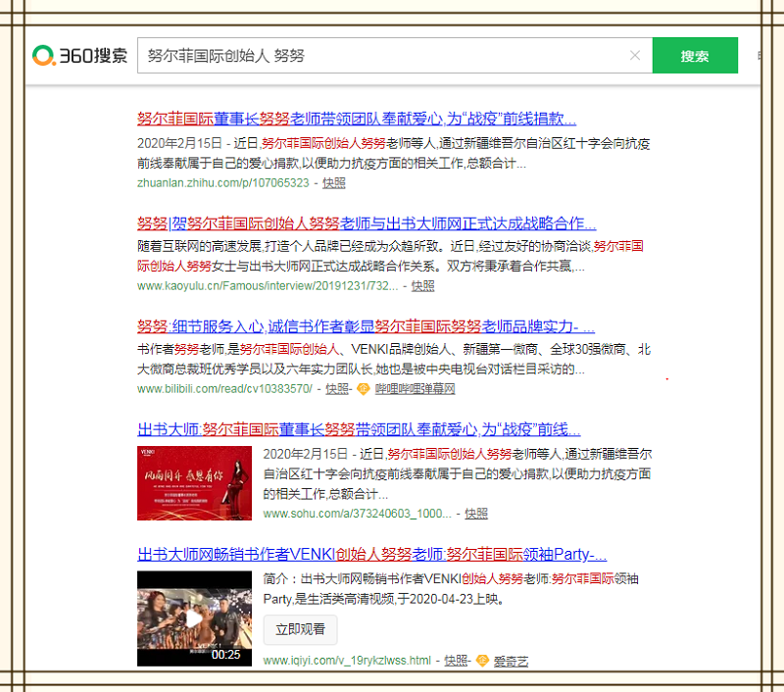
Task: Open 快照 for the zhuanlan.zhihu.com result
Action: coord(334,182)
